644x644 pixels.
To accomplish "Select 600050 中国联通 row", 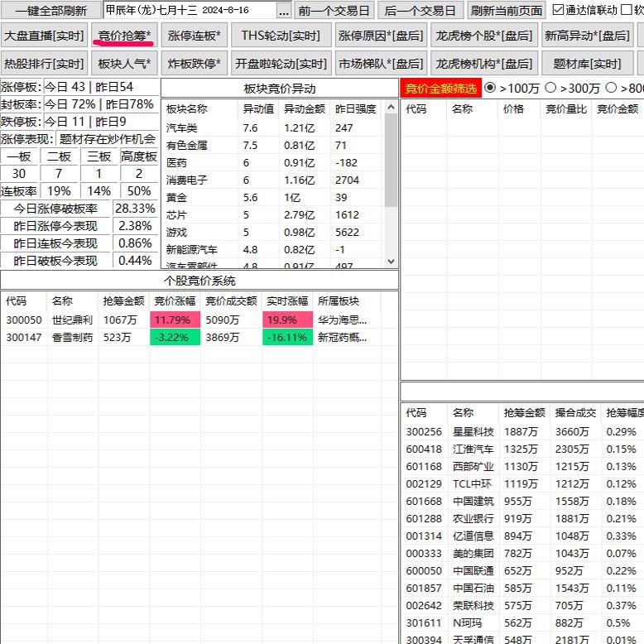I will 522,571.
